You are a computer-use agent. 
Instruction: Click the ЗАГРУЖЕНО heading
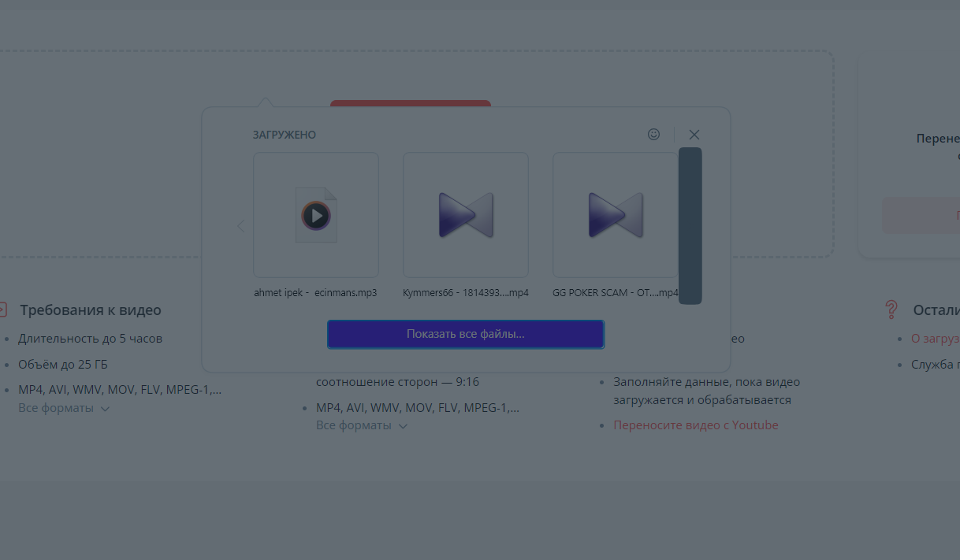tap(284, 135)
